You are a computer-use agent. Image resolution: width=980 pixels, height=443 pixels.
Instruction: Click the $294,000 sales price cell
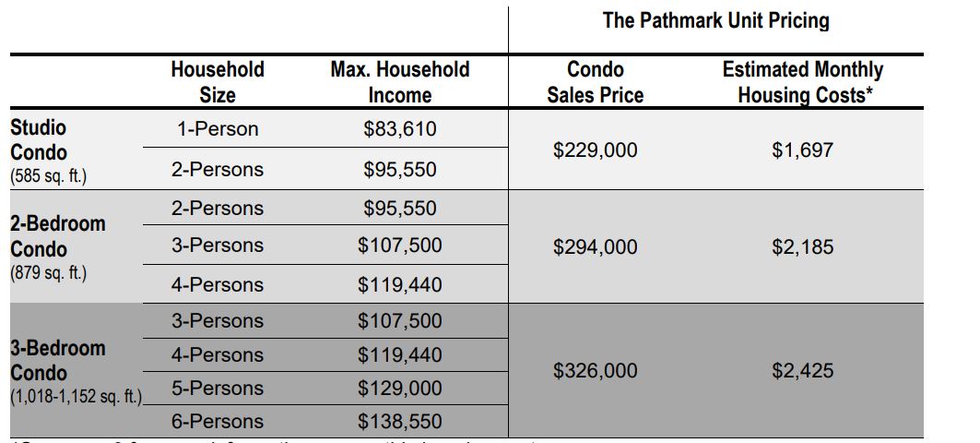click(x=595, y=246)
